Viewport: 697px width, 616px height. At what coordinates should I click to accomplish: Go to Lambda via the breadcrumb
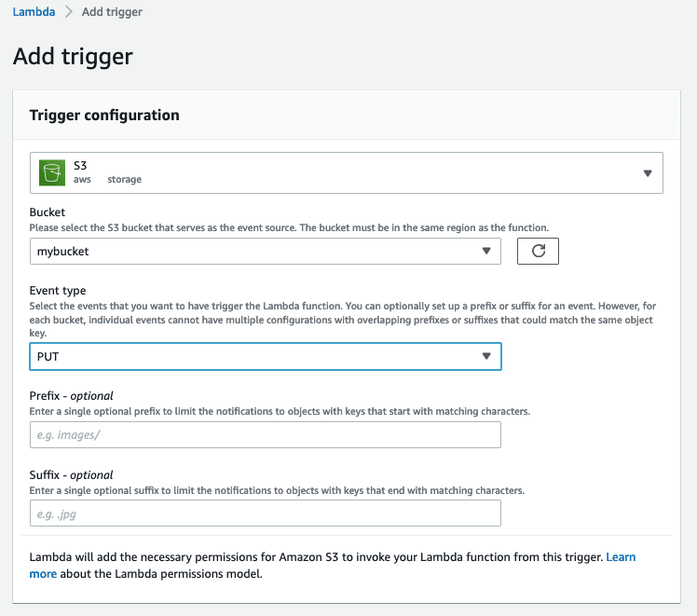tap(33, 13)
